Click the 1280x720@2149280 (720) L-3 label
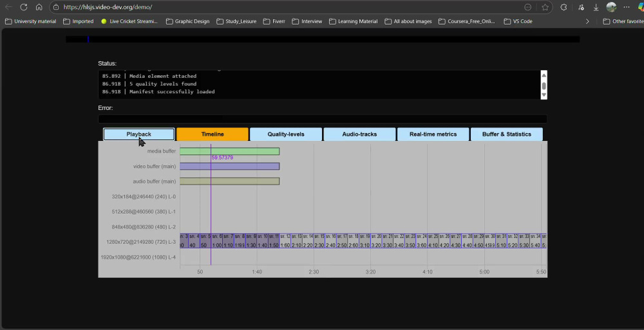Screen dimensions: 644x330 pyautogui.click(x=141, y=242)
